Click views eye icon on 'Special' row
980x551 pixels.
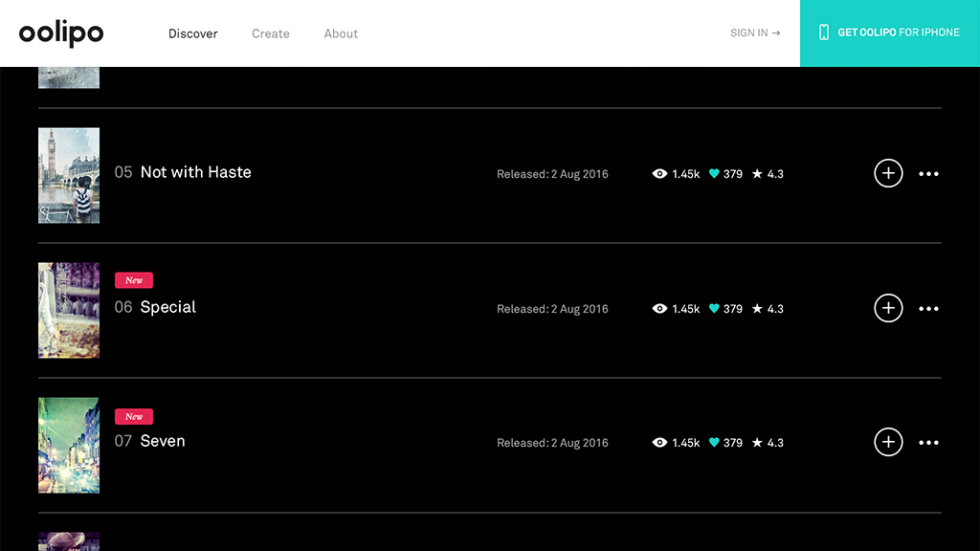tap(659, 309)
